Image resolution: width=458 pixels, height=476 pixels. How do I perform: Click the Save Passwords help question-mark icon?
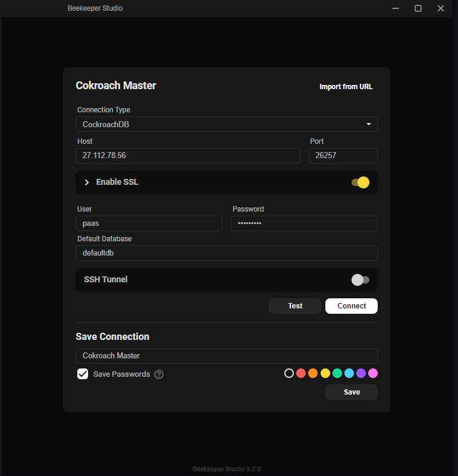pos(159,374)
